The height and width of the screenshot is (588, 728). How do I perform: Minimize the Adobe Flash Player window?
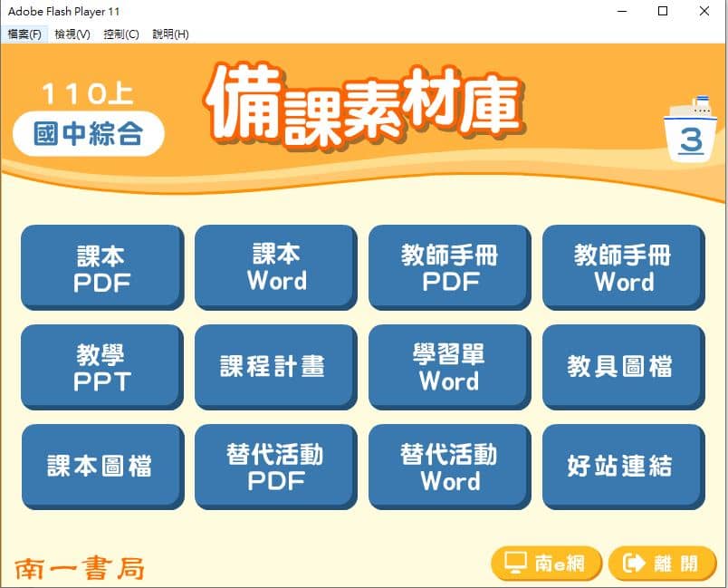(622, 11)
